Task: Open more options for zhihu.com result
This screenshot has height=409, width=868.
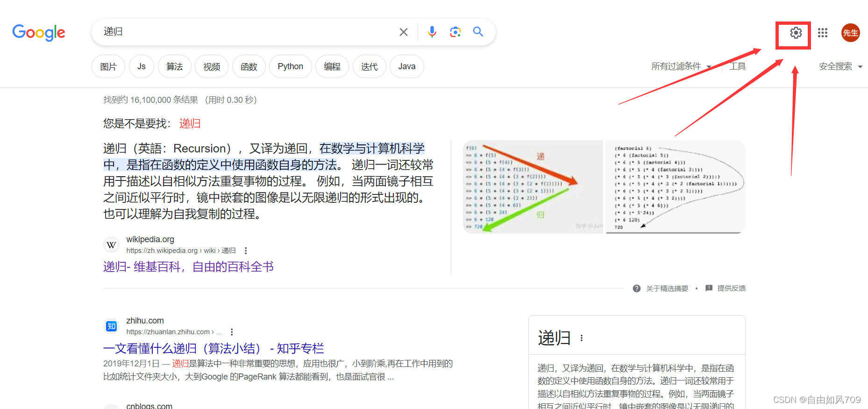Action: [232, 332]
